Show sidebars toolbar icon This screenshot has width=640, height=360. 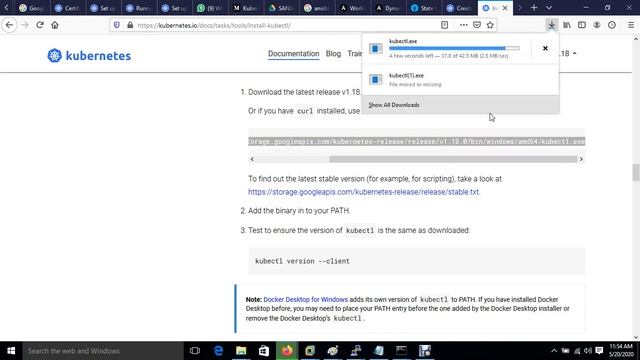(x=582, y=25)
